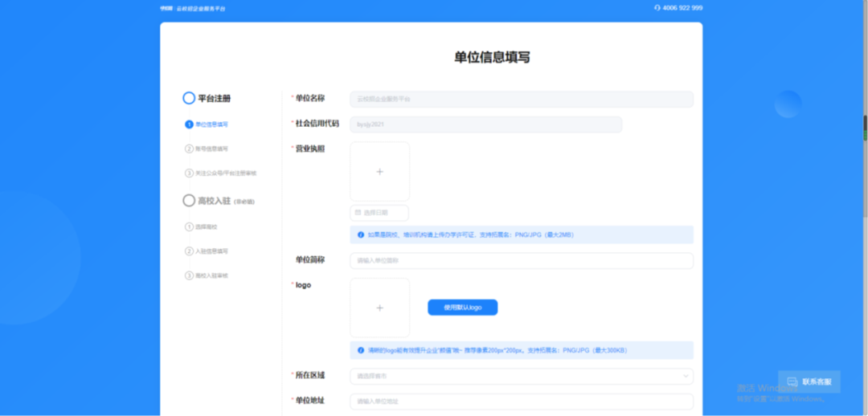The width and height of the screenshot is (868, 416).
Task: Click the 使用默认logo button
Action: pos(462,308)
